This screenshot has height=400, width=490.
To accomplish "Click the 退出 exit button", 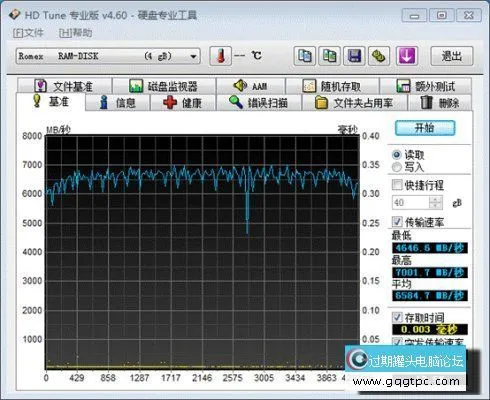I will click(x=452, y=56).
